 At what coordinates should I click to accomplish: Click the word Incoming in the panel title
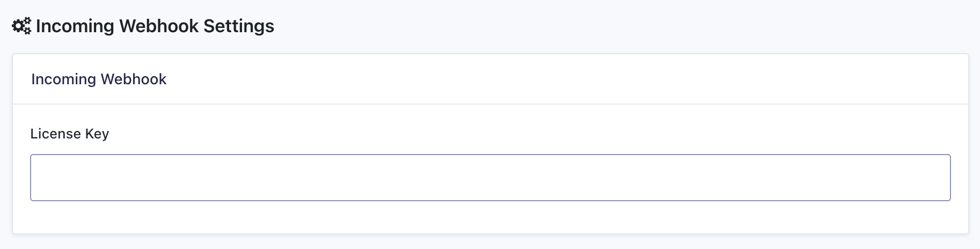click(63, 79)
